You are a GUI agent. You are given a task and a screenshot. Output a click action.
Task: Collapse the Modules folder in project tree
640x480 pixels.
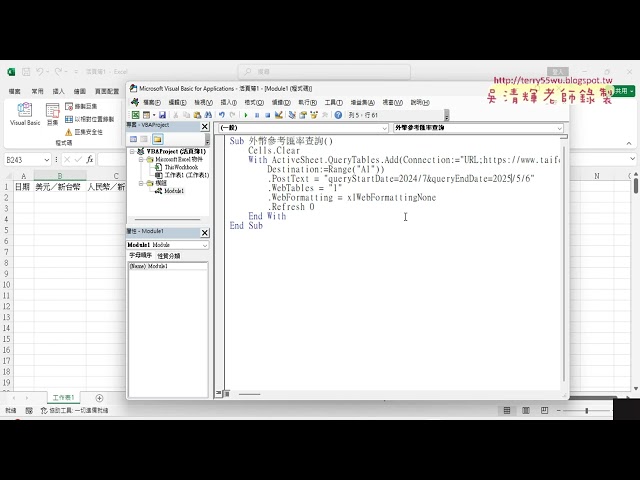[x=140, y=183]
